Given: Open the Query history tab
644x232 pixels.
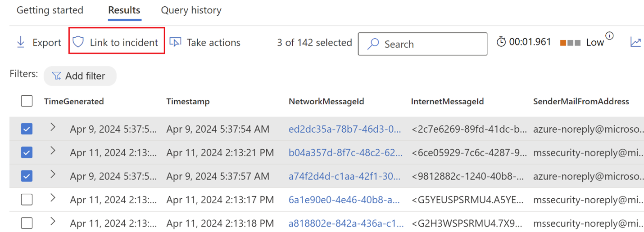Looking at the screenshot, I should pyautogui.click(x=191, y=10).
